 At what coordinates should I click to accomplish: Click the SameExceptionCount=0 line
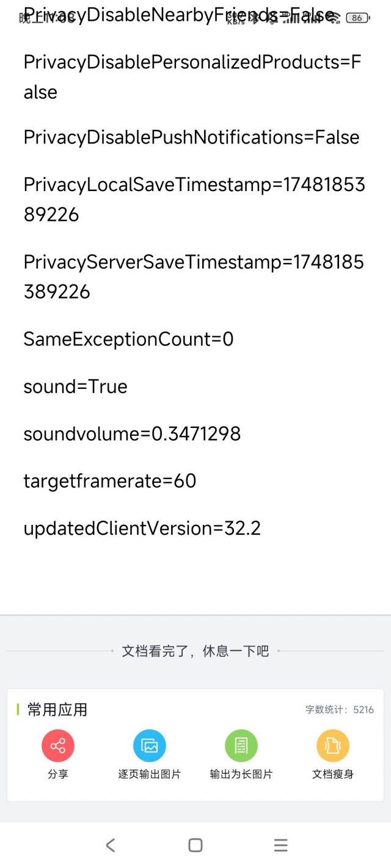click(x=128, y=339)
